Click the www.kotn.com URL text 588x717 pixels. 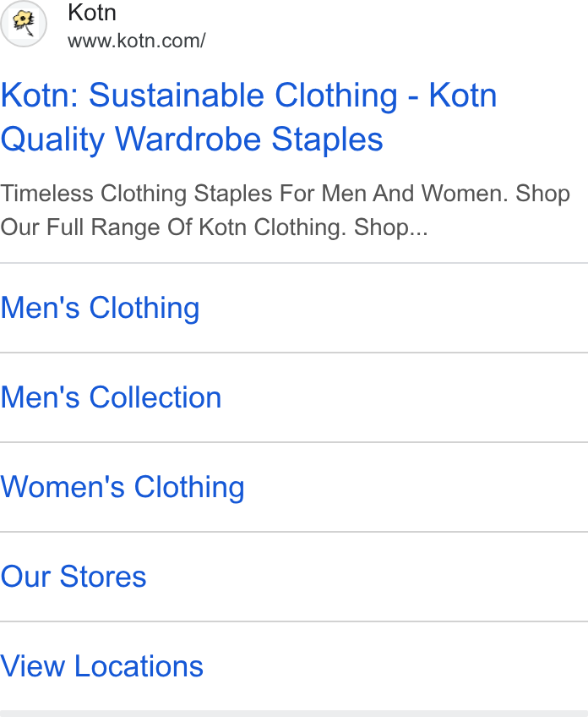(137, 41)
